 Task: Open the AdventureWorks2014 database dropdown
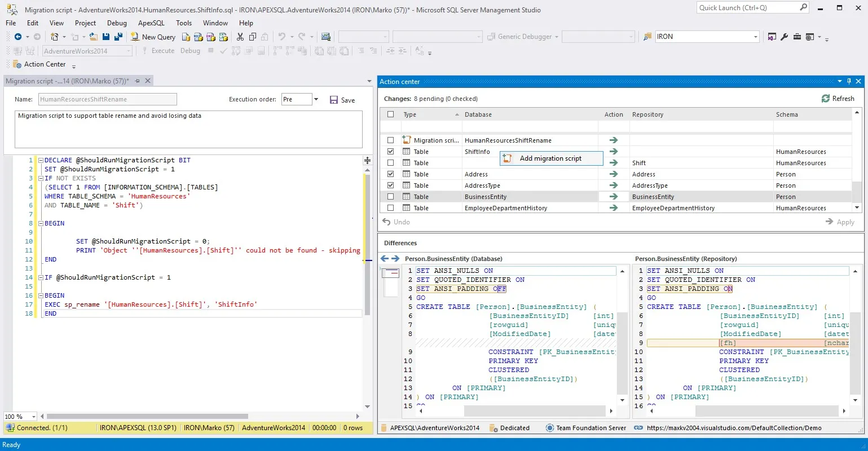click(129, 50)
